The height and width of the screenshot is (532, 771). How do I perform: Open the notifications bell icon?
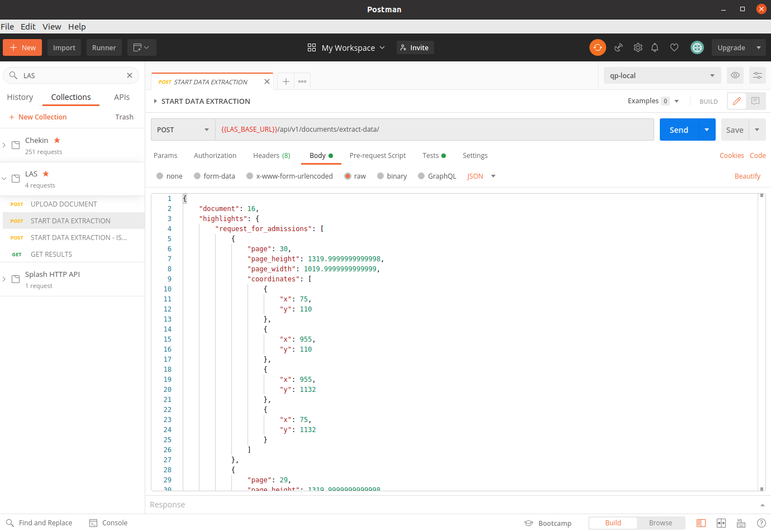tap(655, 47)
